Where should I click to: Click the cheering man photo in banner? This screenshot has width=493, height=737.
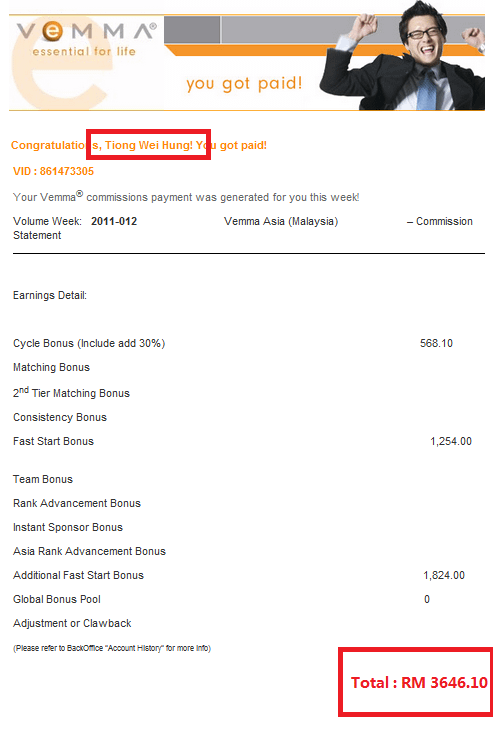point(402,55)
